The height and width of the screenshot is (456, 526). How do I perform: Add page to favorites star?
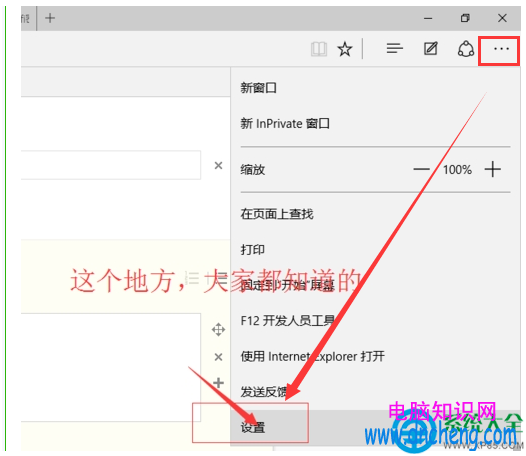coord(345,49)
